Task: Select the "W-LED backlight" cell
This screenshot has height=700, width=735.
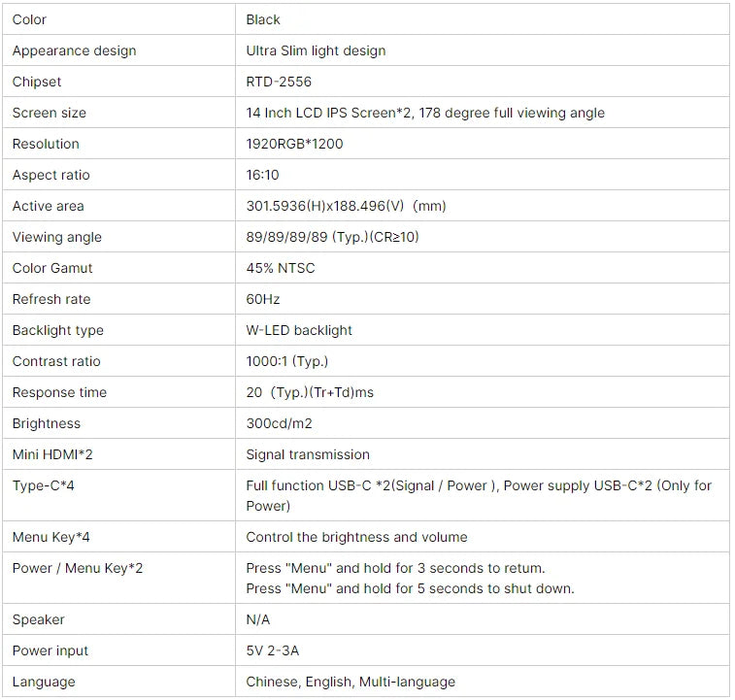Action: coord(299,330)
